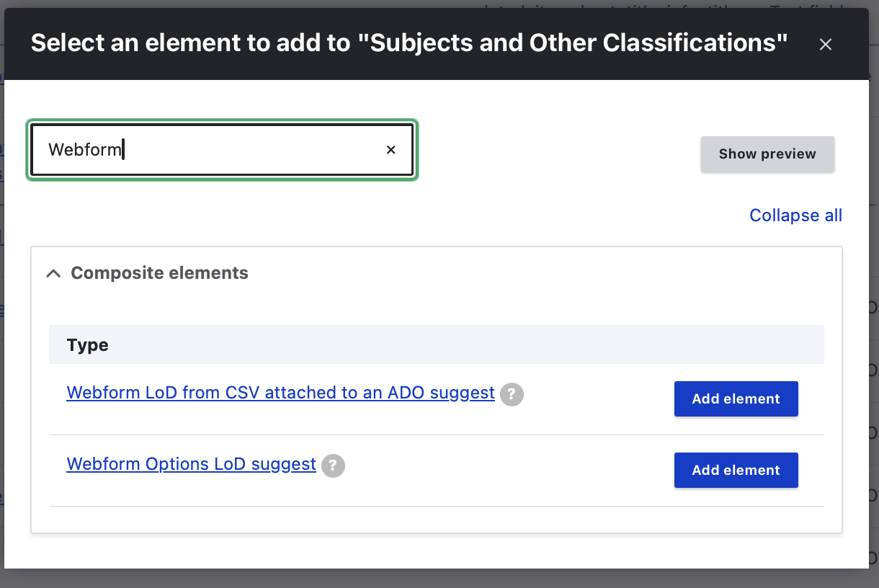Open help for Webform Options LoD suggest
Screen dimensions: 879x588
pyautogui.click(x=333, y=466)
